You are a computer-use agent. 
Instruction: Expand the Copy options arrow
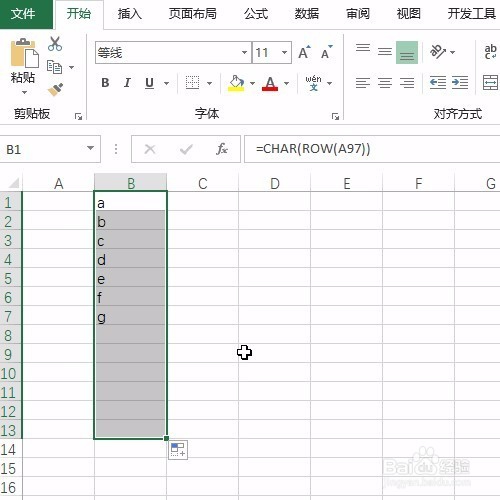coord(71,67)
